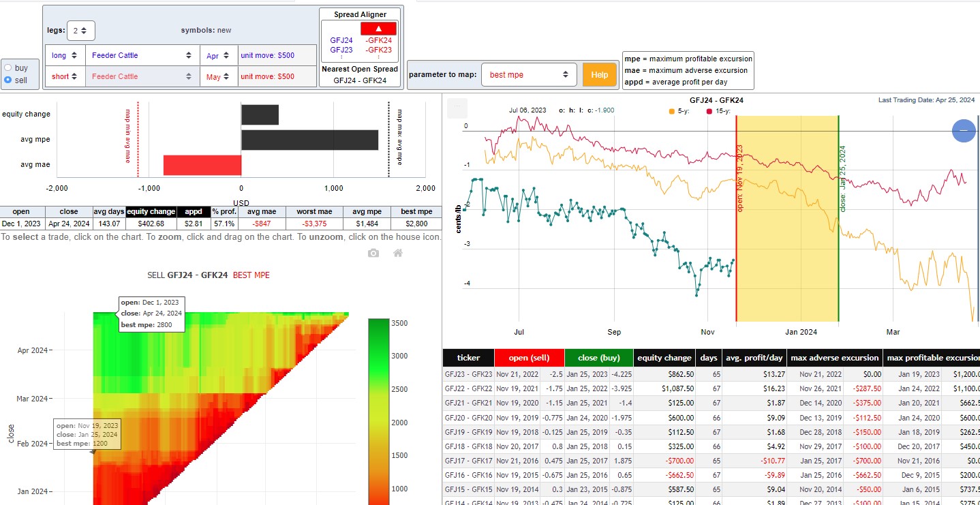Toggle the 15-y red legend marker
980x505 pixels.
click(710, 110)
